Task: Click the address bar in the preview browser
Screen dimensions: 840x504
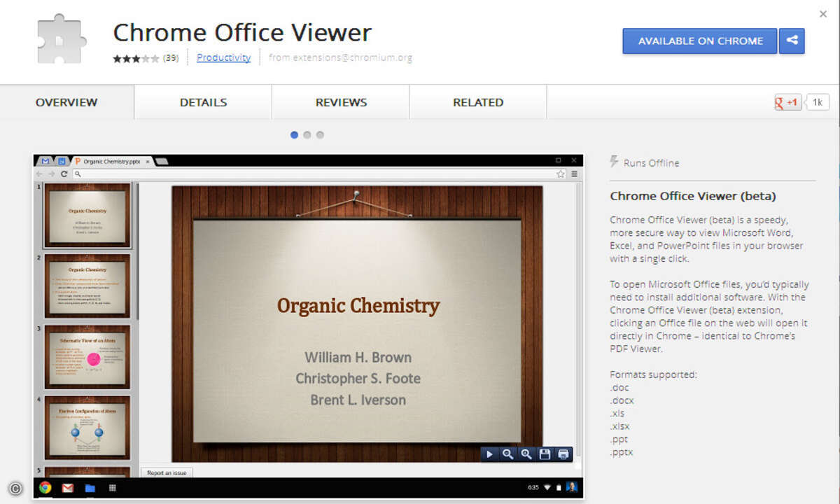Action: coord(318,174)
